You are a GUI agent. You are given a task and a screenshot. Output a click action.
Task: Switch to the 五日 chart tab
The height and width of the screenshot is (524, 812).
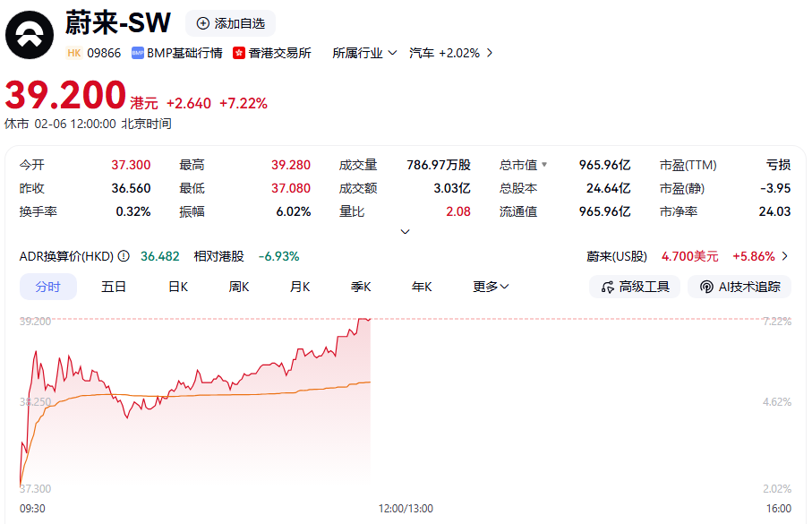click(114, 287)
